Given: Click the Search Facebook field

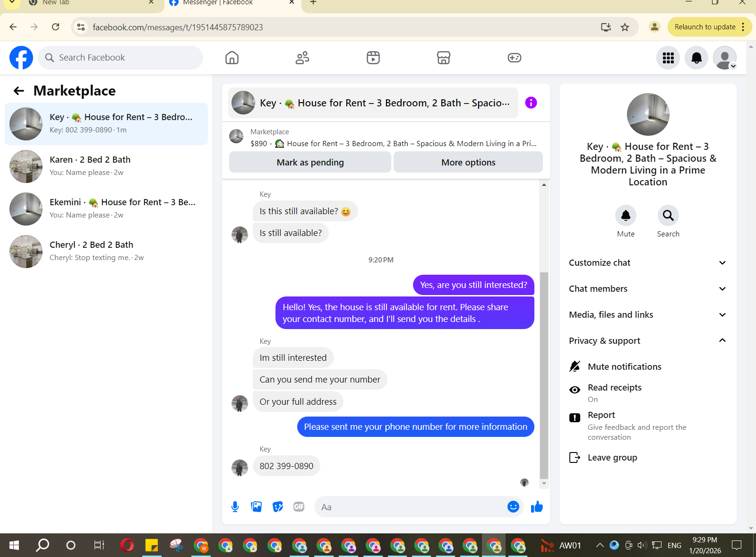Looking at the screenshot, I should [x=120, y=58].
